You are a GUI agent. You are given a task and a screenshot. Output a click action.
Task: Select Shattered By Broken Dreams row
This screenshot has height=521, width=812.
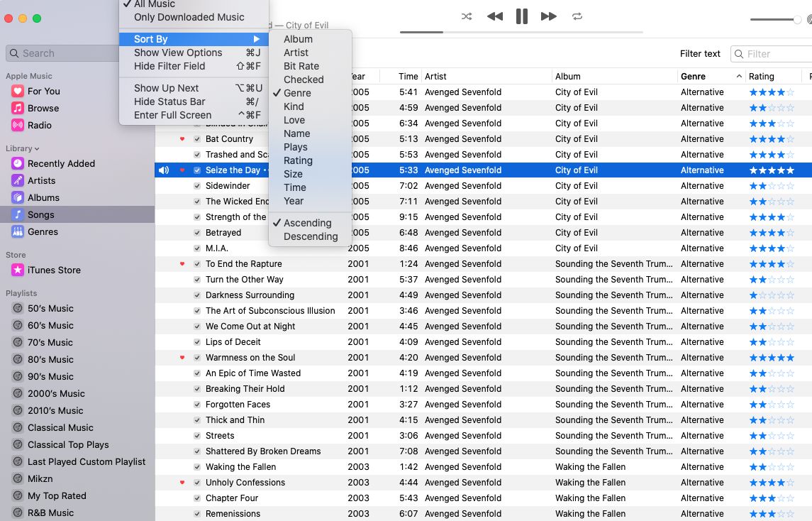tap(483, 451)
